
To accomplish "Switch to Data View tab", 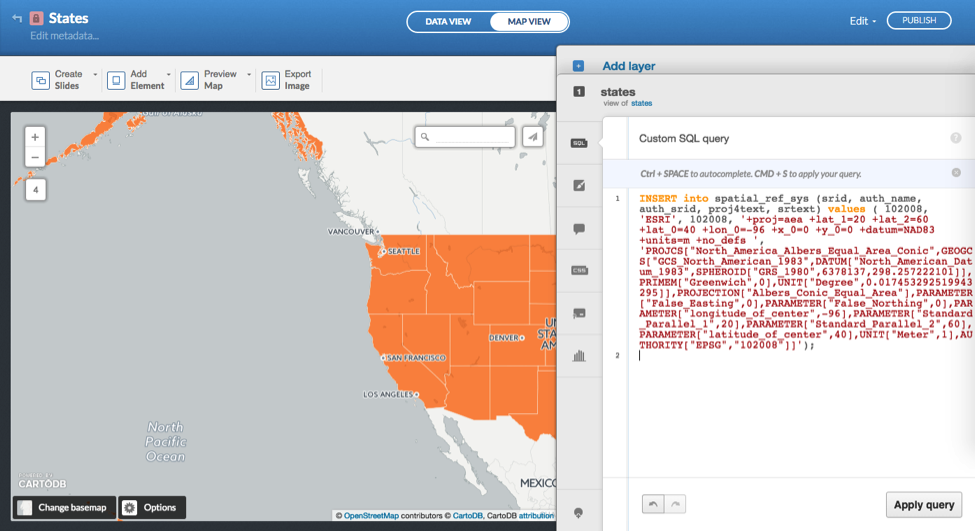I will (x=448, y=21).
